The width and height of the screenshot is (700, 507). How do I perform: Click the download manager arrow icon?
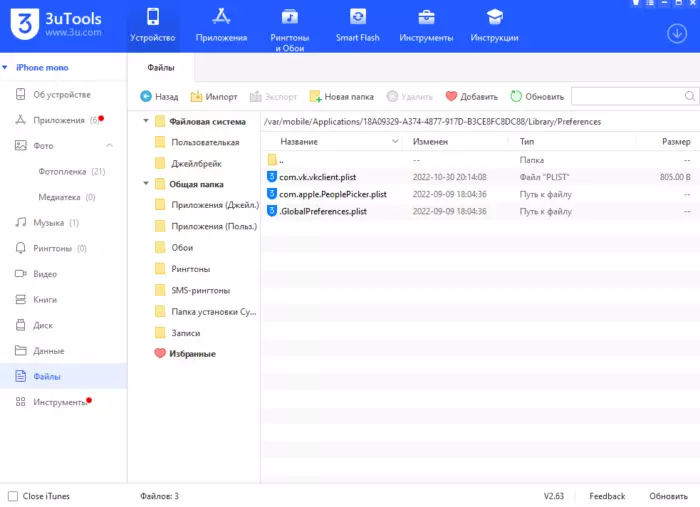pyautogui.click(x=676, y=33)
